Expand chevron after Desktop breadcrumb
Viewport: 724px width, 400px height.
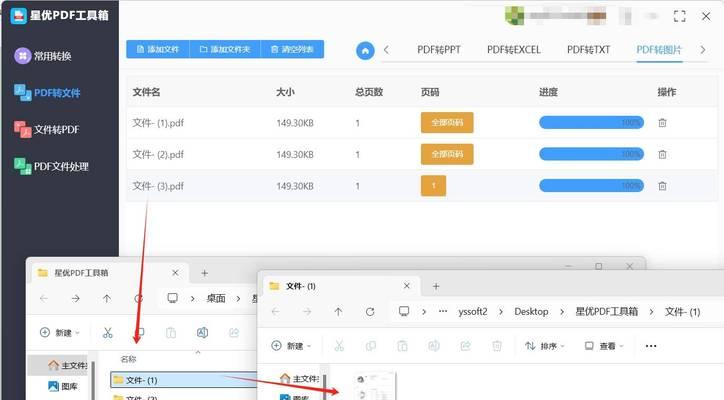561,312
